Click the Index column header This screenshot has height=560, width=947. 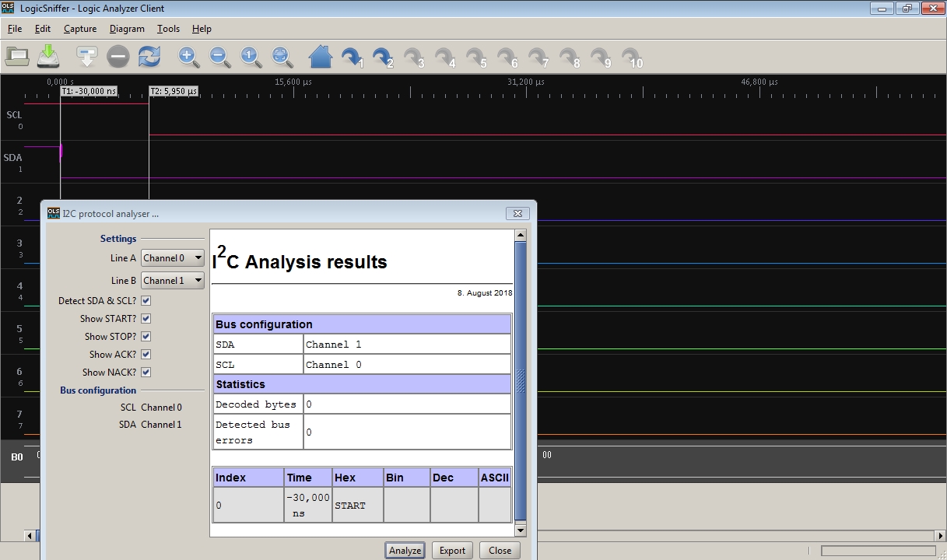249,478
